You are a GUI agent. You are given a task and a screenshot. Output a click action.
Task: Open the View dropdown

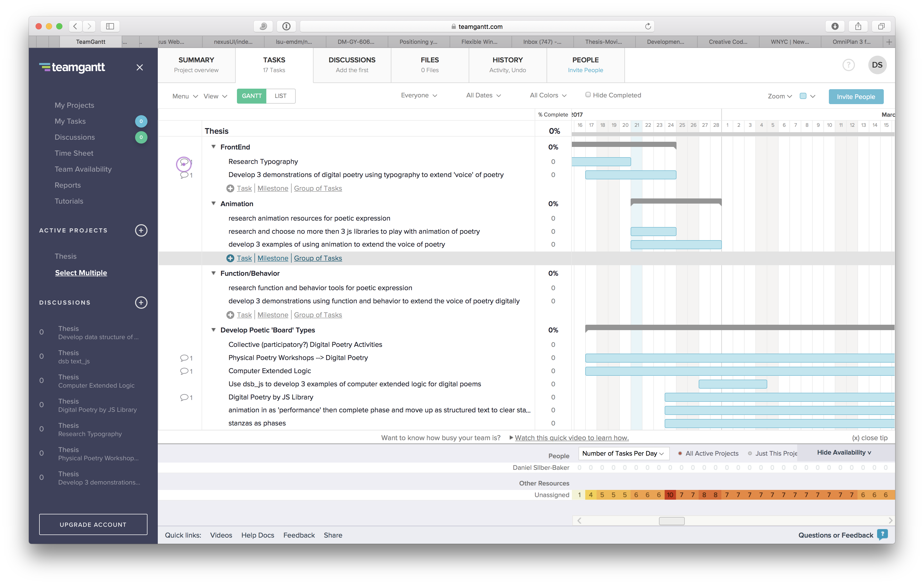click(x=215, y=96)
